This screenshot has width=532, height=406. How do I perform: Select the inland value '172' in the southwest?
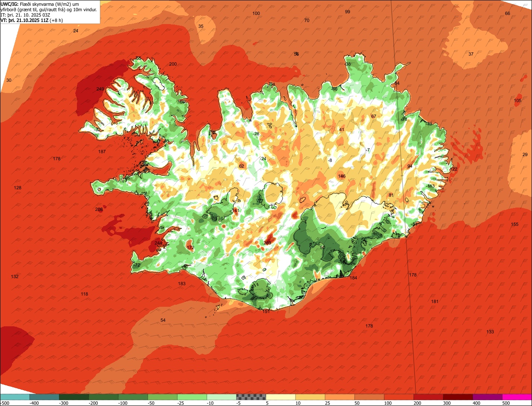click(x=190, y=247)
